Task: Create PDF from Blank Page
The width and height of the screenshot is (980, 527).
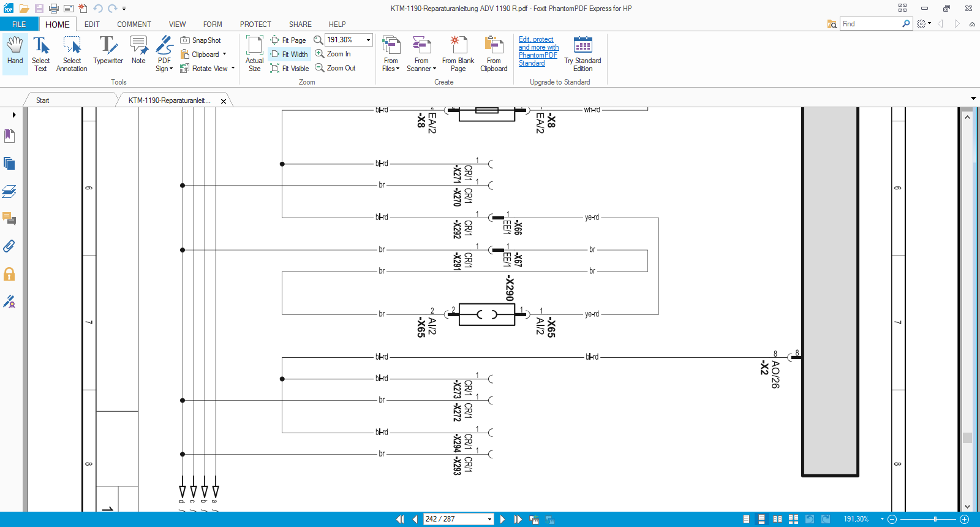Action: 458,53
